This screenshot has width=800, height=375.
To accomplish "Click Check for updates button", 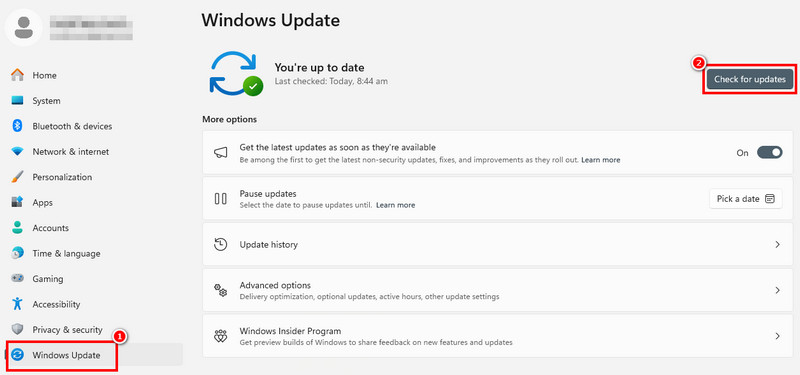I will pos(750,80).
